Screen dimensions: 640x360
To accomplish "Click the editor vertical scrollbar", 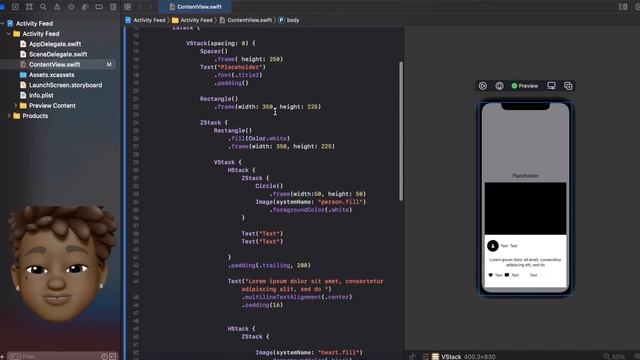I will point(401,131).
